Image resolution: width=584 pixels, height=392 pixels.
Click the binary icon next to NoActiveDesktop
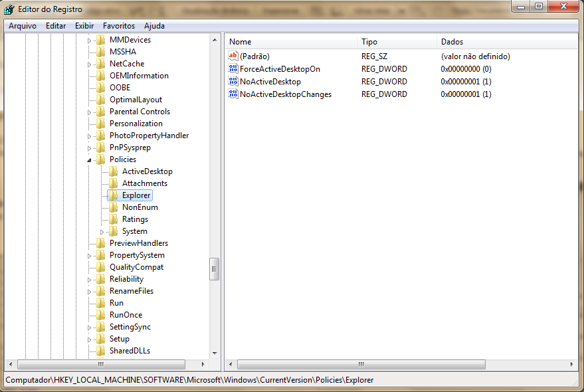point(233,82)
